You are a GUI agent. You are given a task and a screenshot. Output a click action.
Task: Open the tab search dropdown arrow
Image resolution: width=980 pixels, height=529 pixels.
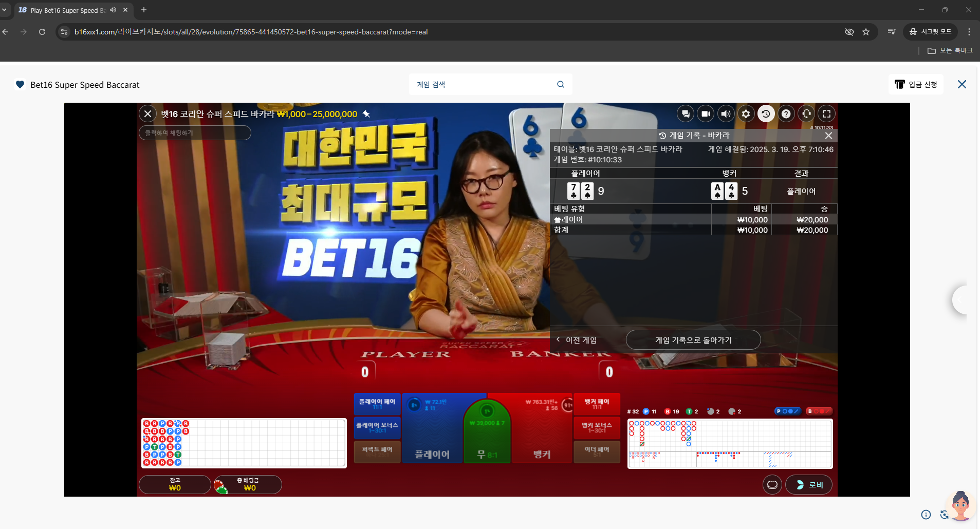(x=5, y=10)
